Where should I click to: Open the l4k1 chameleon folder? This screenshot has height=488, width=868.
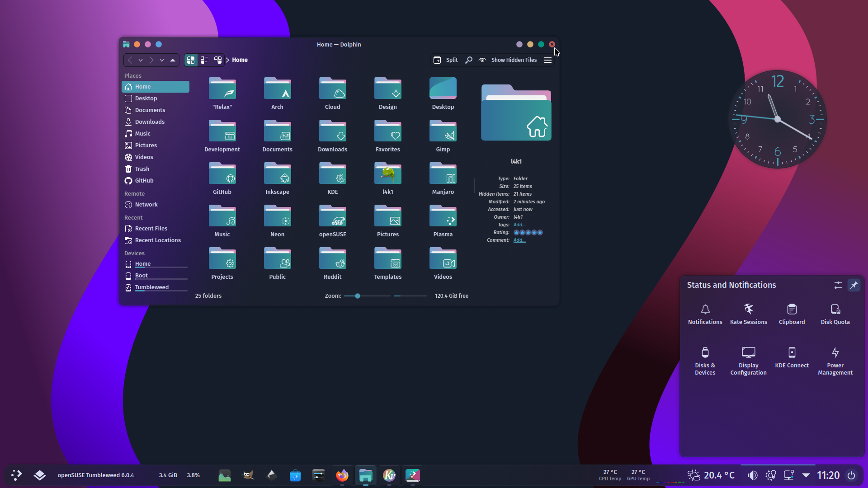click(387, 178)
